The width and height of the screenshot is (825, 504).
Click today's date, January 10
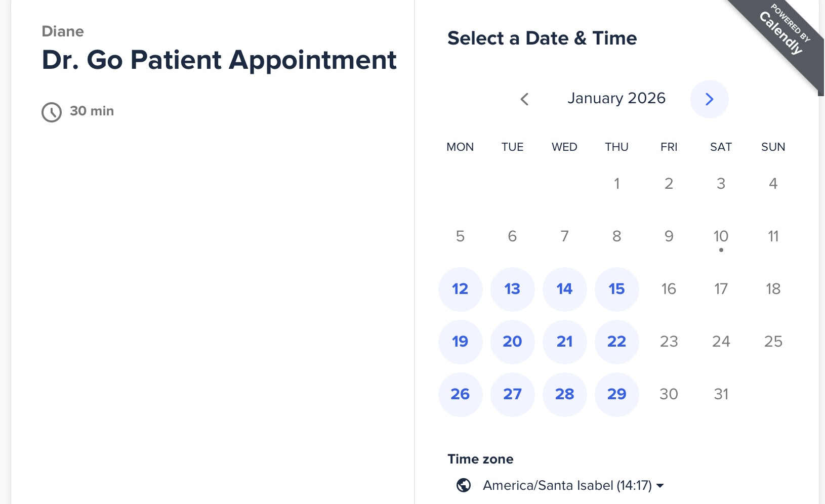721,236
